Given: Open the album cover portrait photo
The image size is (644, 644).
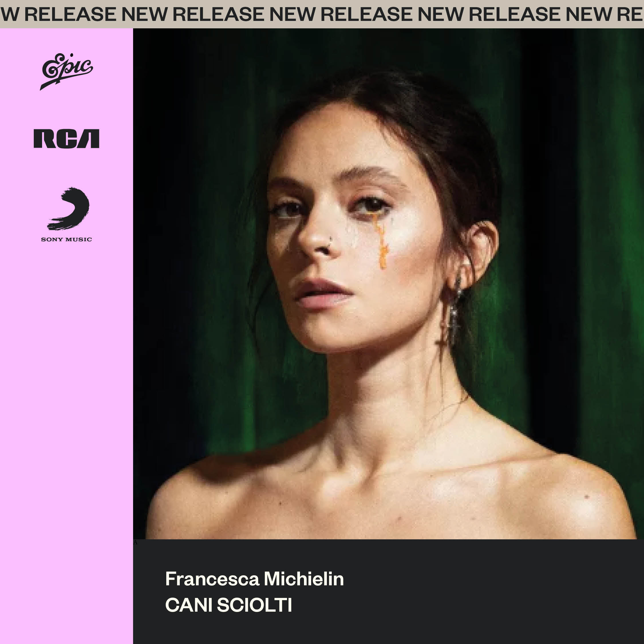Looking at the screenshot, I should pyautogui.click(x=388, y=284).
